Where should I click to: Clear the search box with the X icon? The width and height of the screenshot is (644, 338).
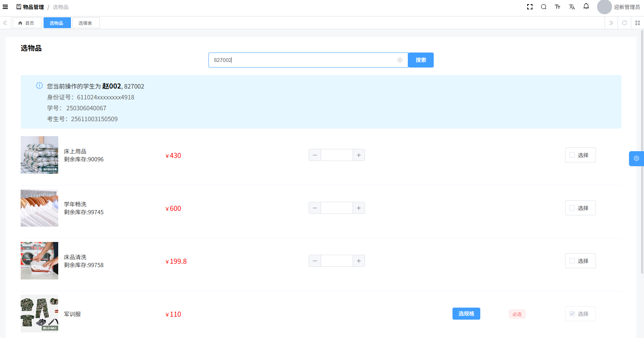[x=400, y=60]
